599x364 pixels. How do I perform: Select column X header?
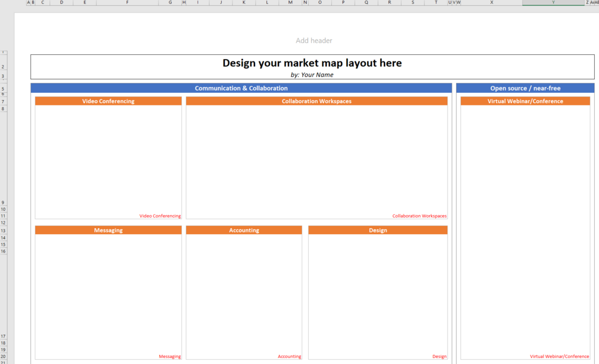492,2
